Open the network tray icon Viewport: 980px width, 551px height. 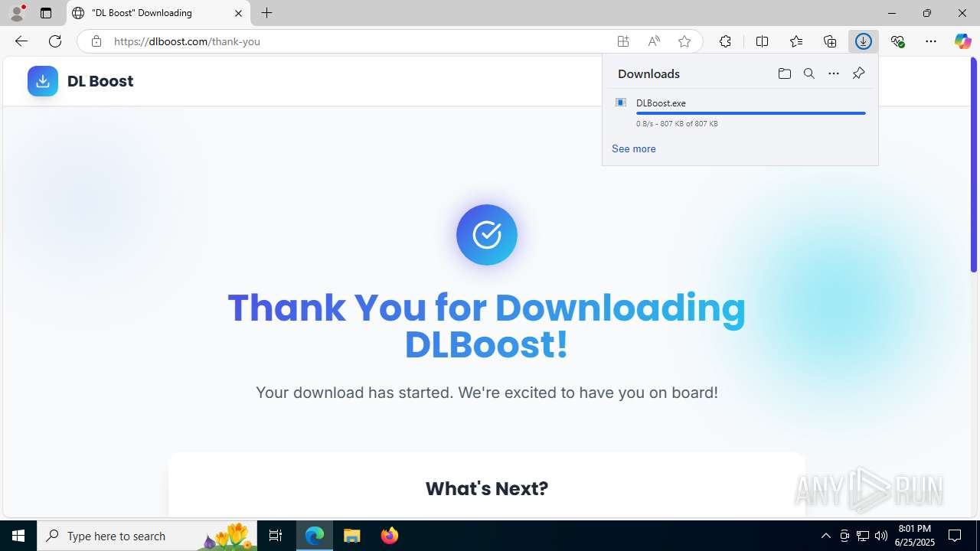pyautogui.click(x=863, y=536)
